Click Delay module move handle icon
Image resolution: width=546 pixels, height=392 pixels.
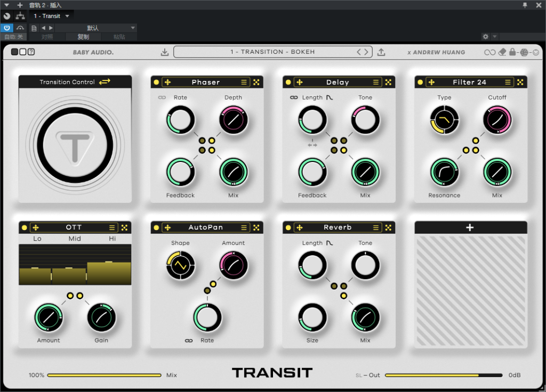(300, 82)
